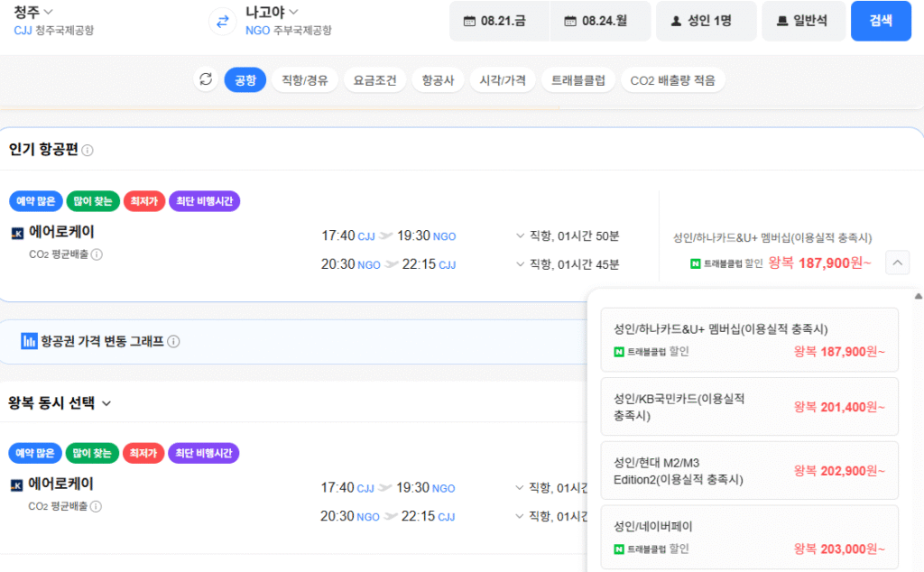Open CO2 평균배출 info icon in popular flight

[x=97, y=254]
